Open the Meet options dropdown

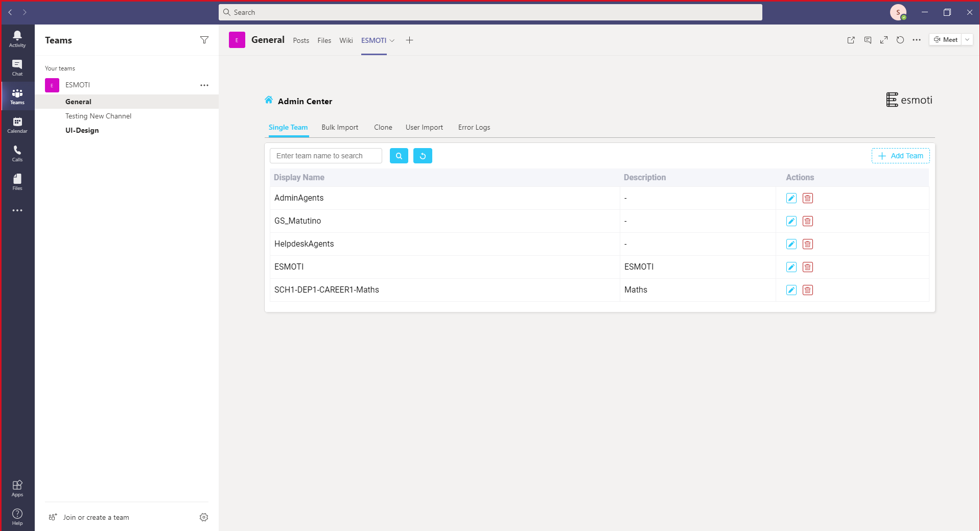967,40
